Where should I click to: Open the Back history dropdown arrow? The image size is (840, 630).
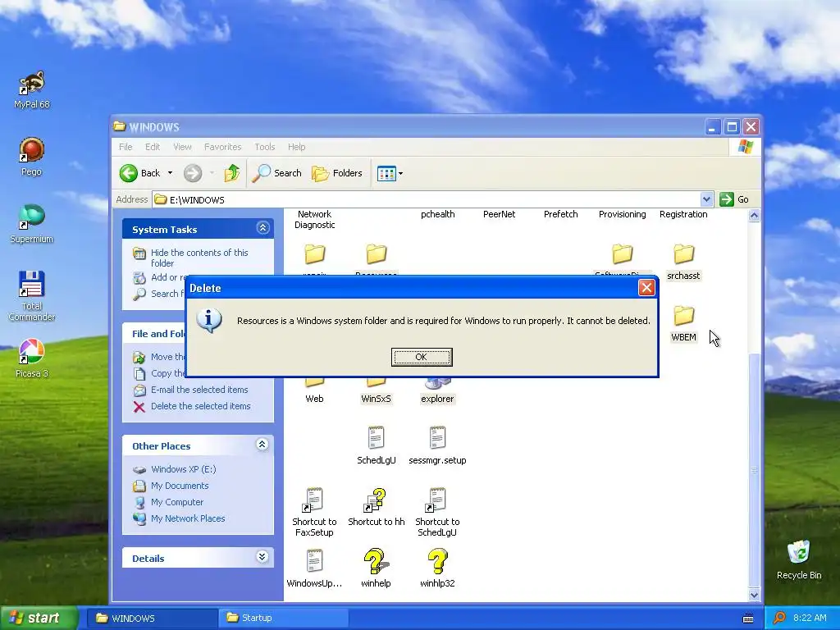tap(170, 173)
